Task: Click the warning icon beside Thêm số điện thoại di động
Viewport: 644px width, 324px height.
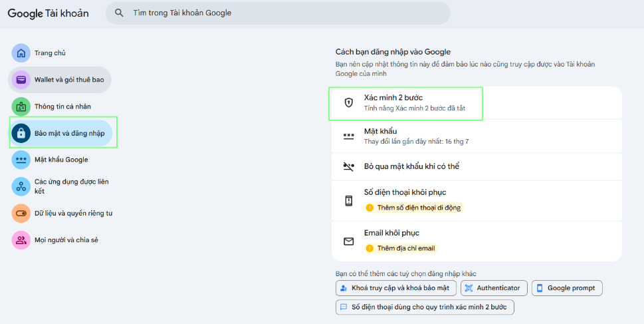Action: (x=370, y=208)
